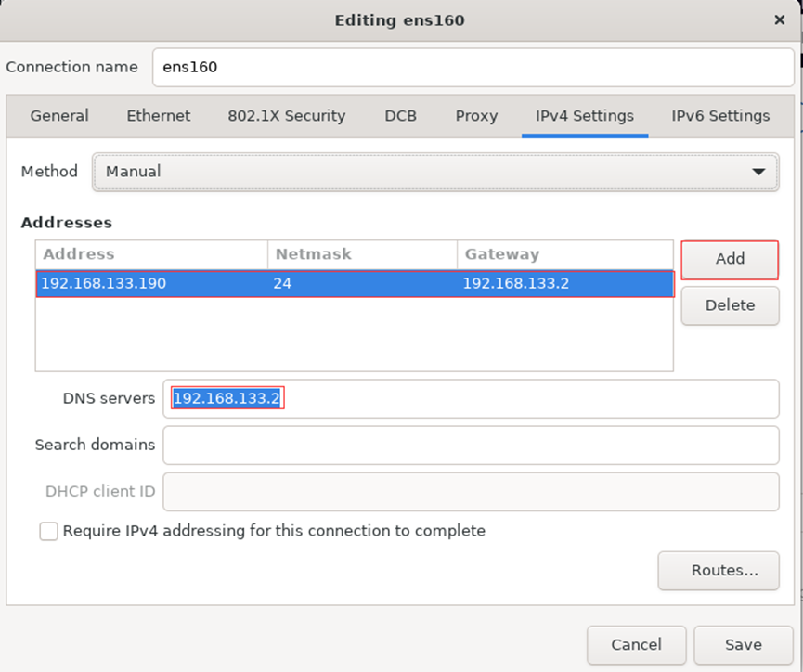Click the Search domains field

click(x=471, y=446)
